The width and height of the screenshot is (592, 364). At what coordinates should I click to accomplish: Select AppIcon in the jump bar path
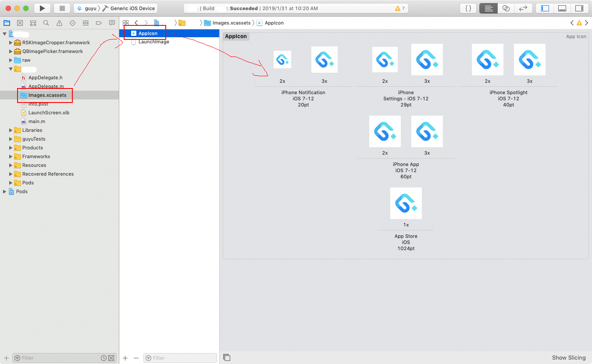[x=271, y=23]
